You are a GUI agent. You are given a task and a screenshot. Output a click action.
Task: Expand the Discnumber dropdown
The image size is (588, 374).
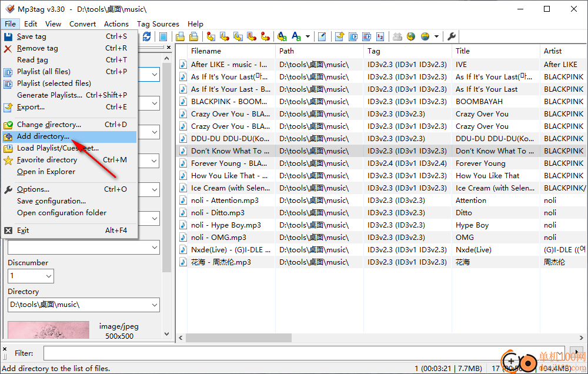pos(49,276)
